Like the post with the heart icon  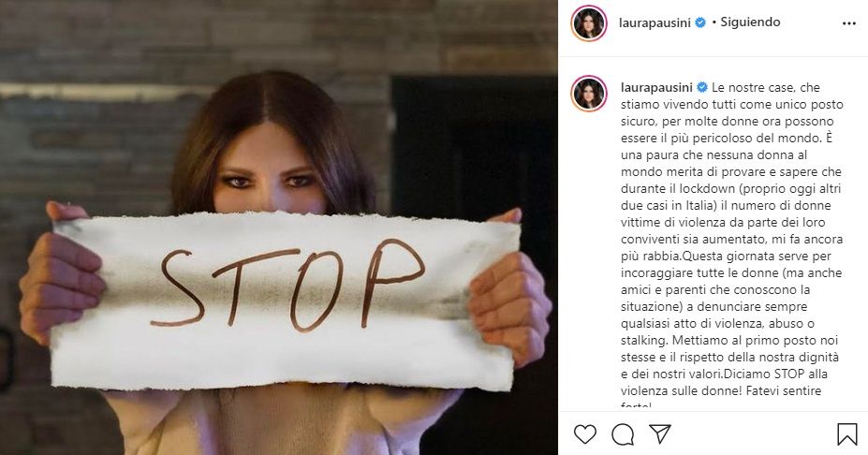click(585, 434)
